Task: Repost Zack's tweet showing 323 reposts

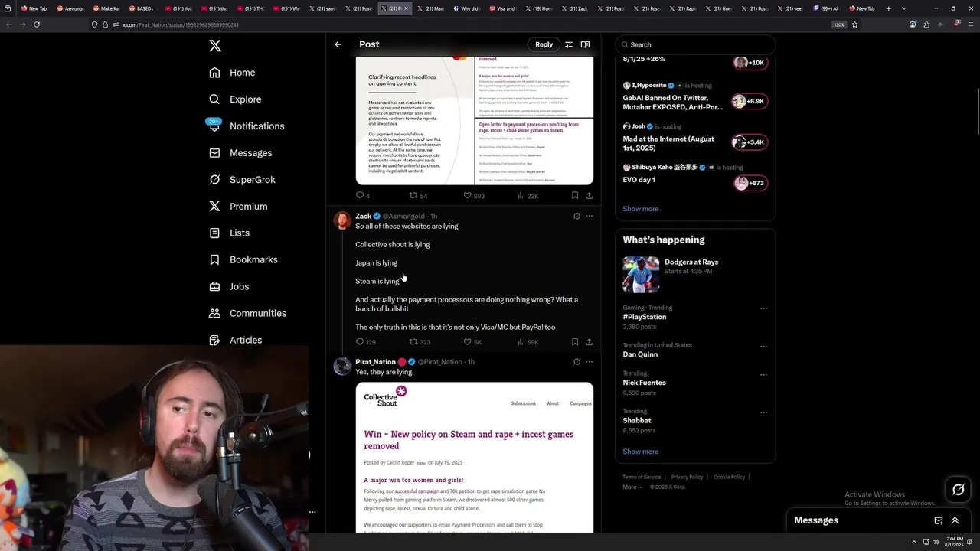Action: coord(420,342)
